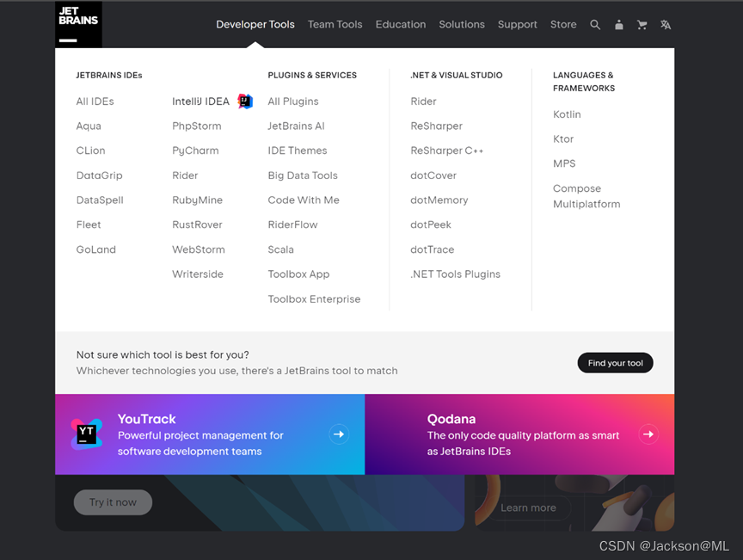Click the Find your tool button
Screen dimensions: 743x560
coord(615,363)
